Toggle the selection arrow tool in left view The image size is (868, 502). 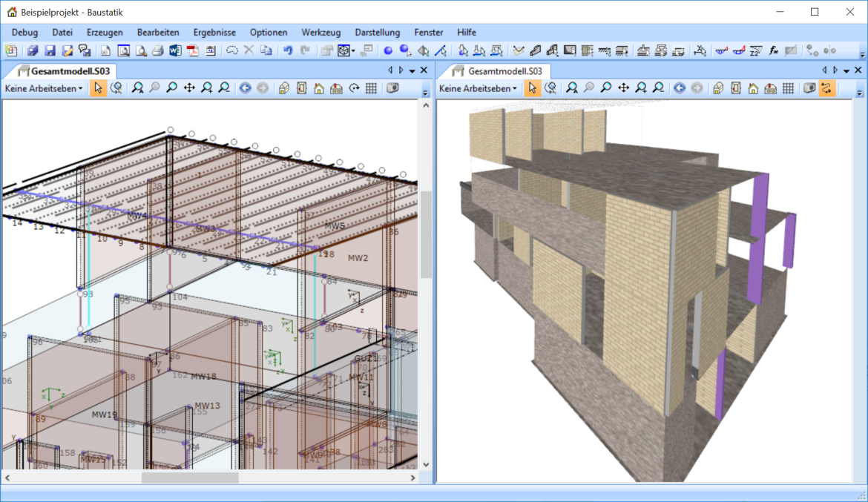coord(98,88)
